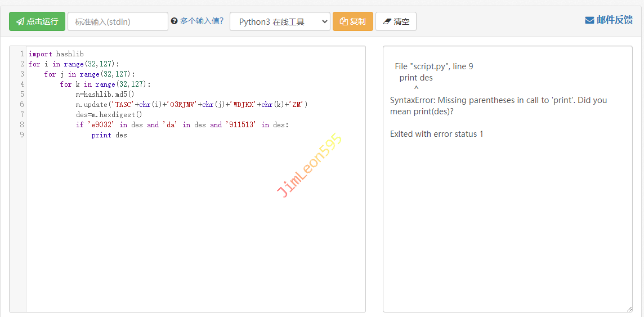Click the copy icon on 复制 button

coord(343,21)
